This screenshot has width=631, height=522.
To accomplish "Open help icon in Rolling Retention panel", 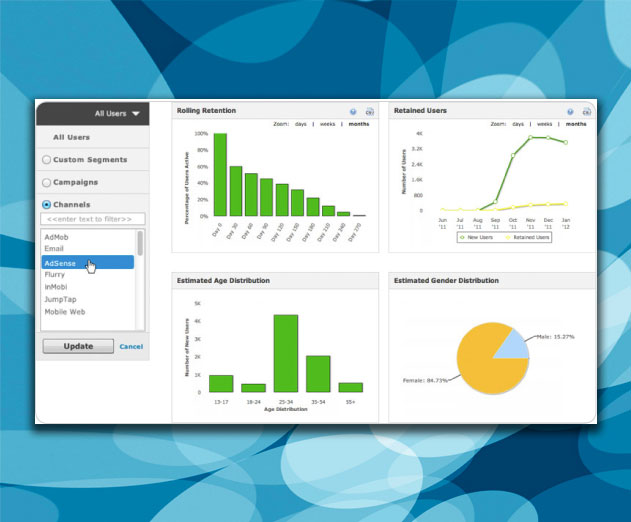I will coord(353,112).
